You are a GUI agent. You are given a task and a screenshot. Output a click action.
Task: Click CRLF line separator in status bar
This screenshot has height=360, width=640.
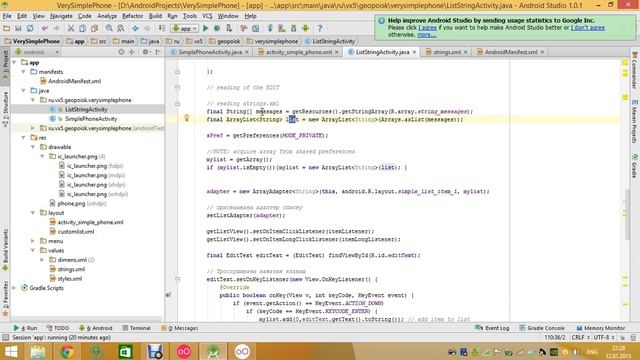click(x=580, y=338)
